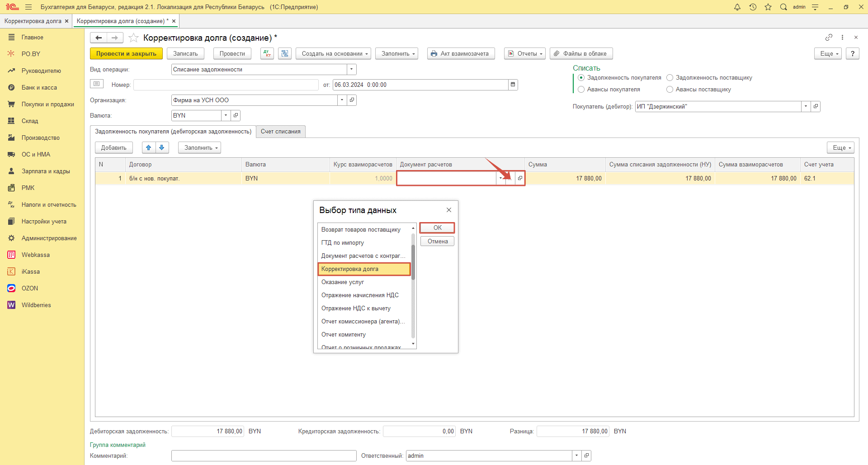Click the Номер input field
868x465 pixels.
point(226,85)
